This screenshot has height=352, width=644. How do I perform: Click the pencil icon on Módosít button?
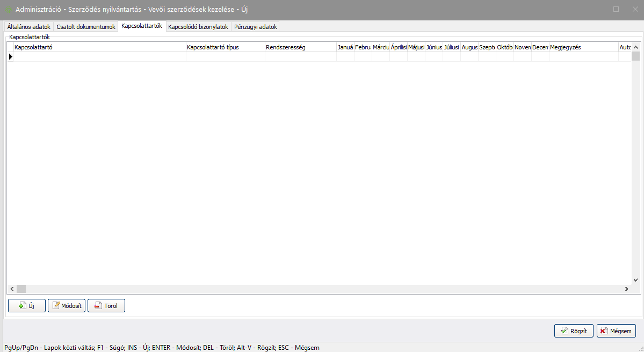tap(56, 306)
